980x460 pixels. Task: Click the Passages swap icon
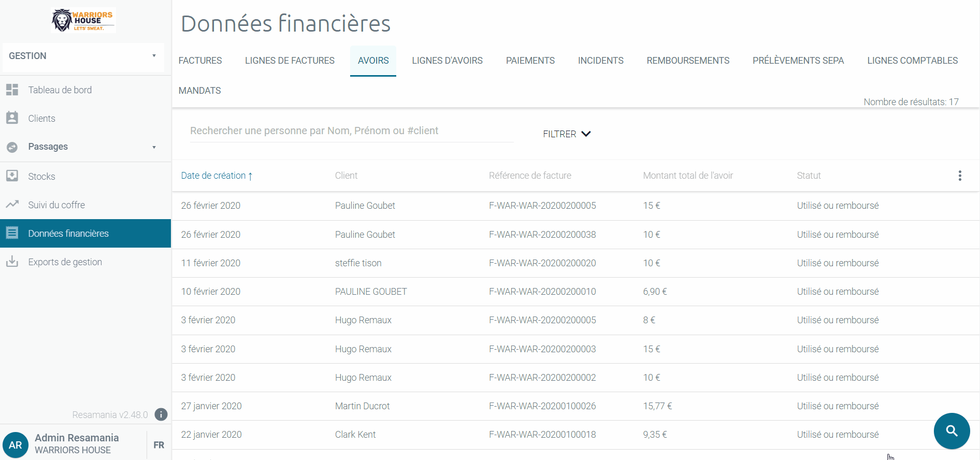click(12, 147)
